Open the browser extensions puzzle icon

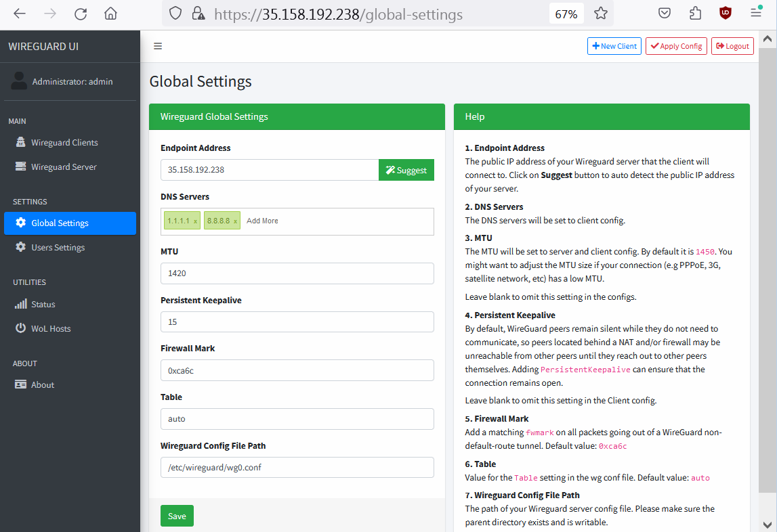pos(695,14)
